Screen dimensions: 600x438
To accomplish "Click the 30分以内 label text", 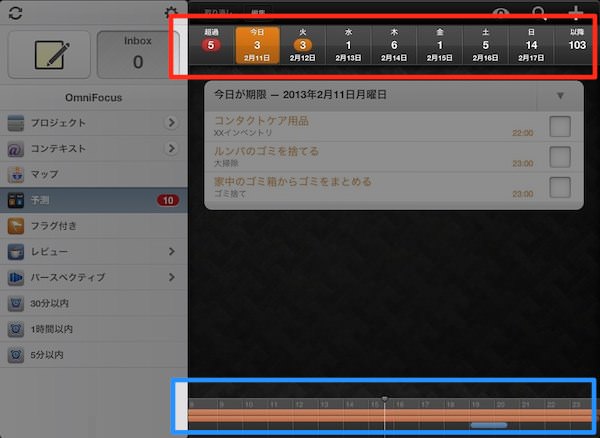I will (x=49, y=304).
